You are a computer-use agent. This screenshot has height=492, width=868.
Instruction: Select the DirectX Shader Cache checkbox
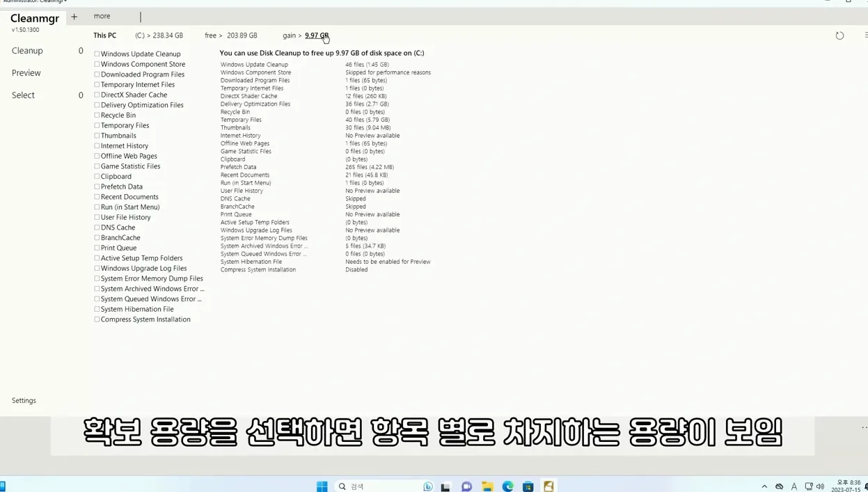(x=97, y=95)
